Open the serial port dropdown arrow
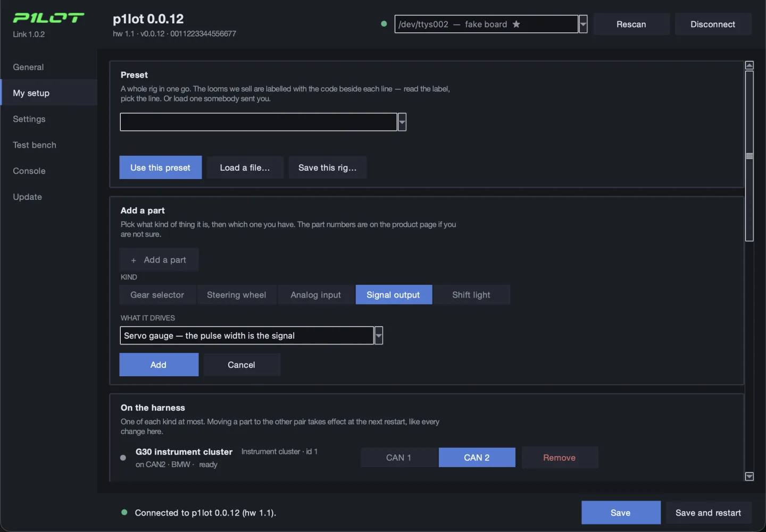766x532 pixels. click(583, 24)
